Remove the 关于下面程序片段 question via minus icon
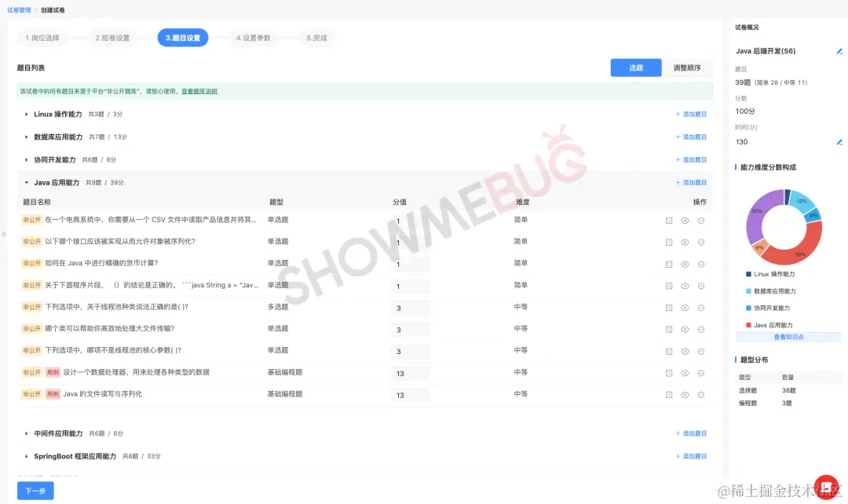The width and height of the screenshot is (848, 504). coord(701,286)
